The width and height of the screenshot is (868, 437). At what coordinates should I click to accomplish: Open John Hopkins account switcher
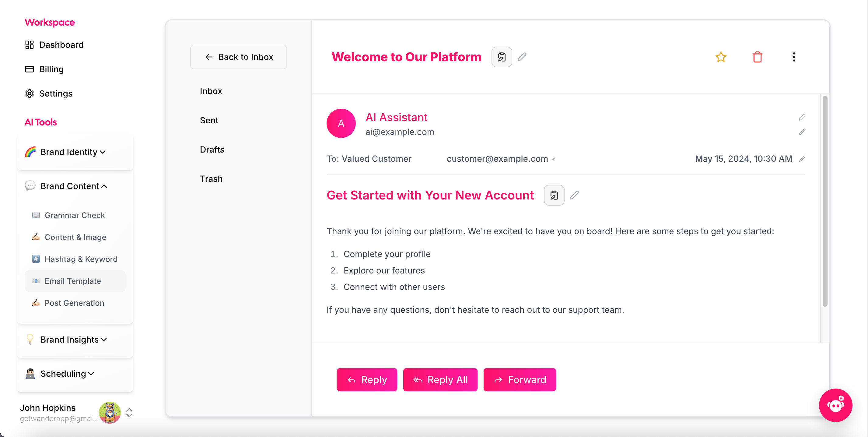point(129,413)
